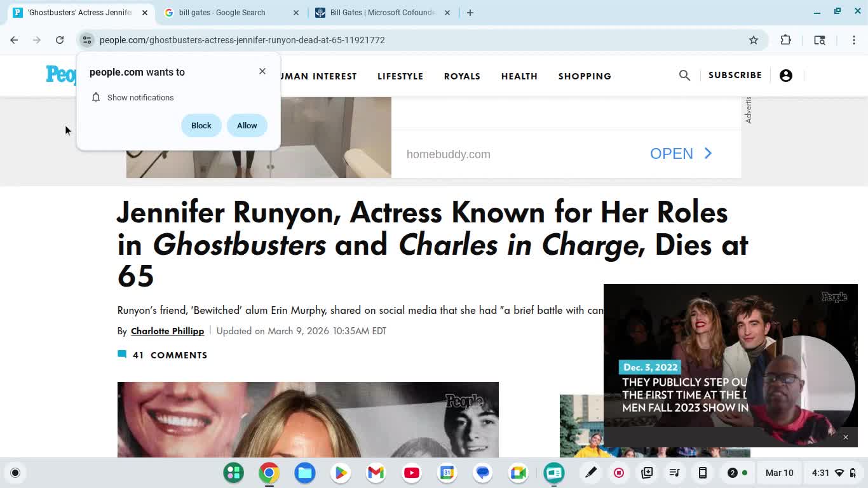The width and height of the screenshot is (868, 488).
Task: Start Google Meet from the shelf
Action: [x=518, y=473]
